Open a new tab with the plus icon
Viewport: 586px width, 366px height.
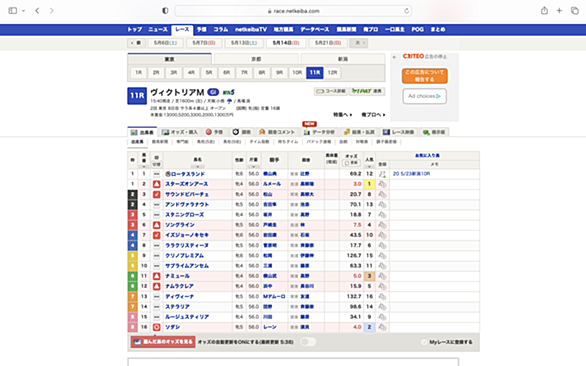[559, 11]
